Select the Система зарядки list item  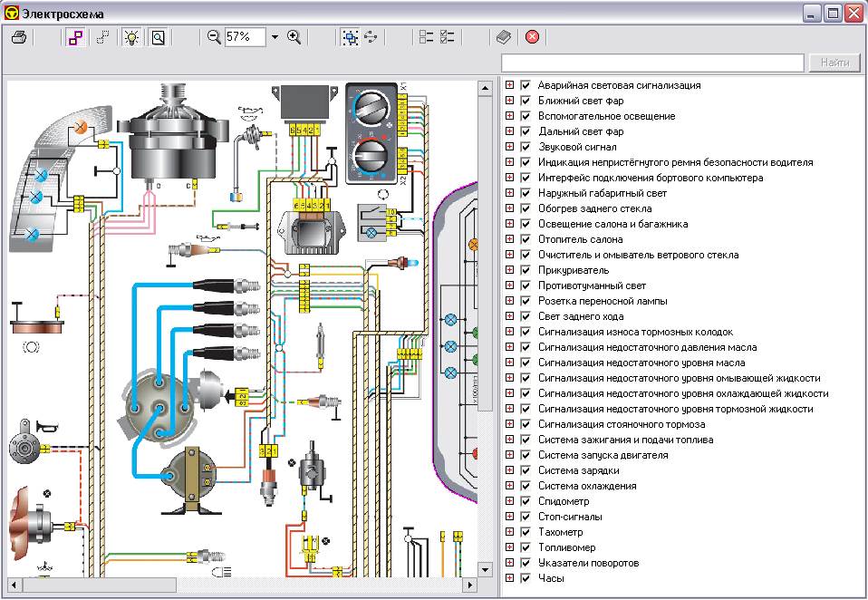578,470
